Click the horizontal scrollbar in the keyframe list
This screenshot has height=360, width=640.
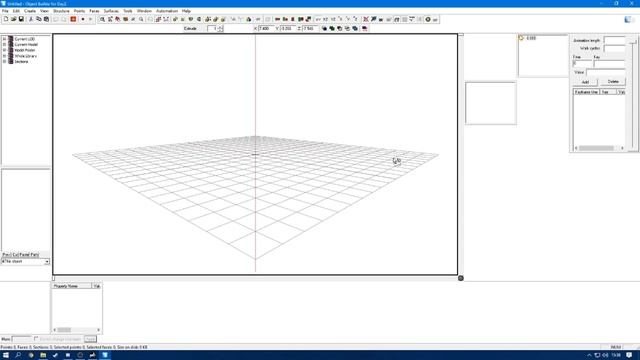point(599,148)
